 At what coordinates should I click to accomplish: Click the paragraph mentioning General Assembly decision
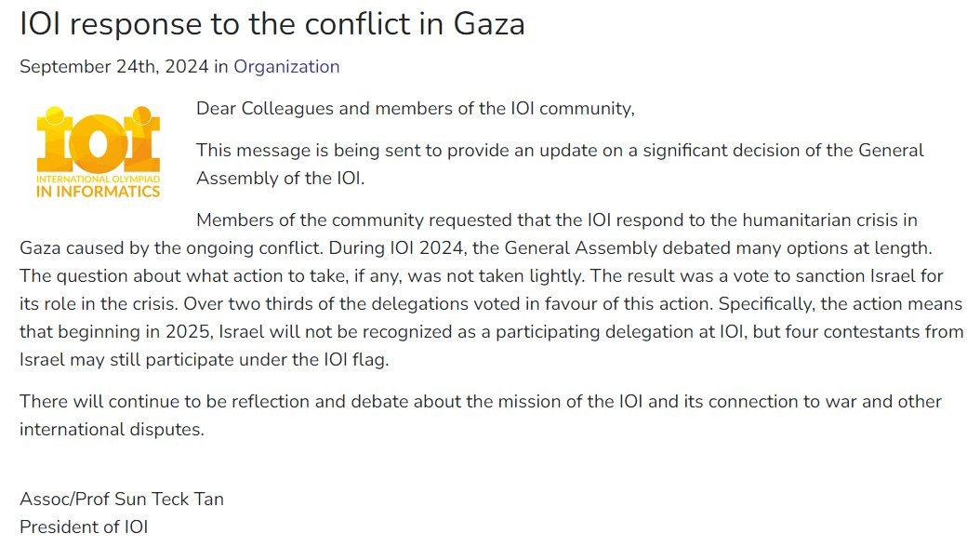point(560,165)
